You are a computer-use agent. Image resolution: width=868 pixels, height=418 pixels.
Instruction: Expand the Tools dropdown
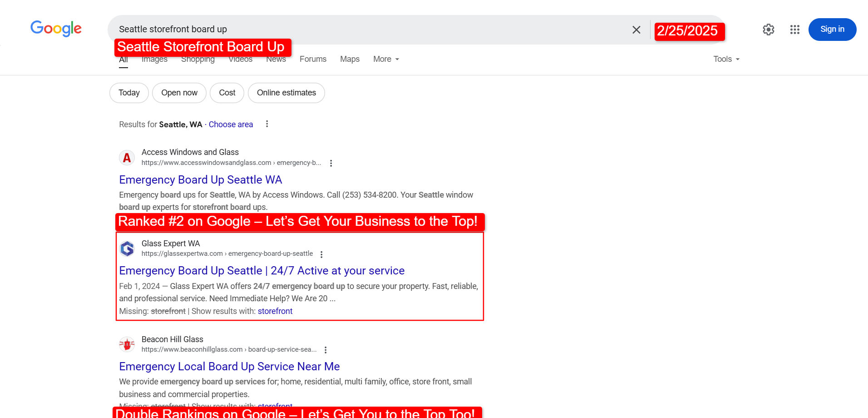pyautogui.click(x=726, y=59)
